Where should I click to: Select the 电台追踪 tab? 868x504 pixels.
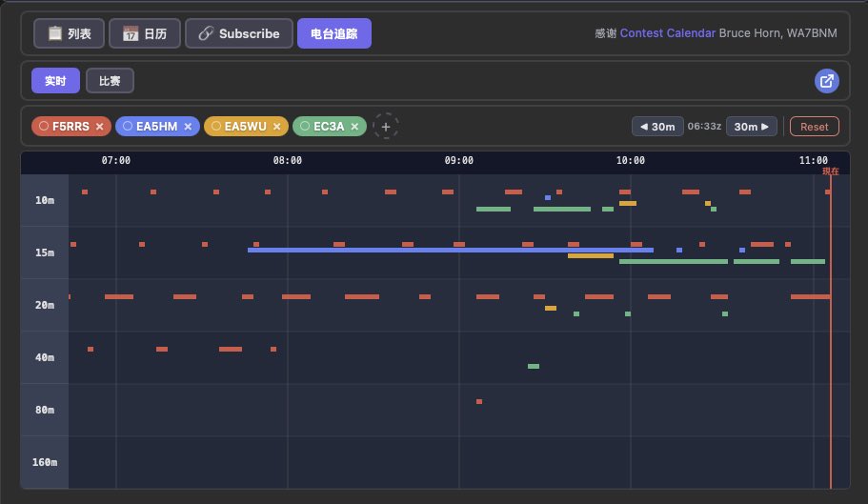[x=333, y=33]
